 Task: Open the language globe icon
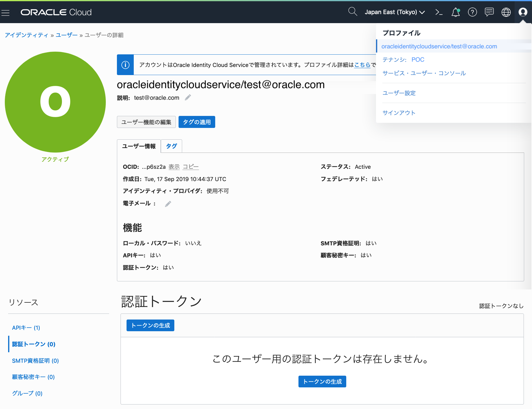(x=506, y=12)
